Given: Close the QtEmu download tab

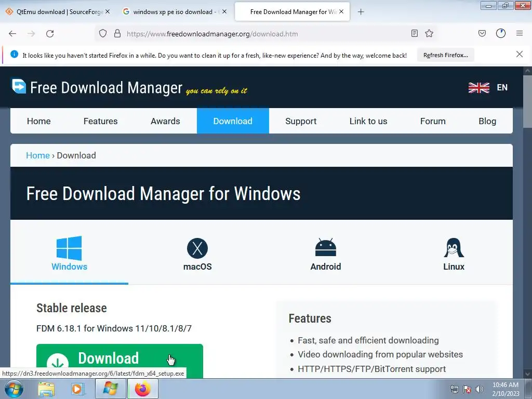Looking at the screenshot, I should [108, 11].
